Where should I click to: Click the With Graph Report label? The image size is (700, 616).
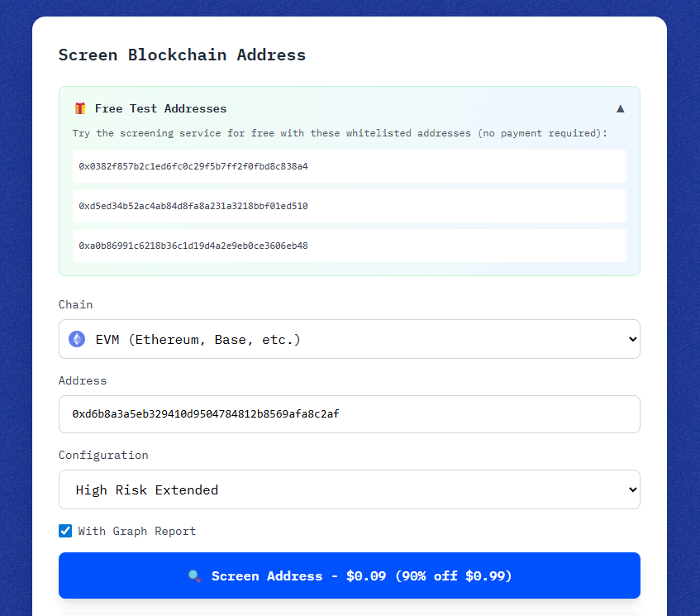[136, 531]
